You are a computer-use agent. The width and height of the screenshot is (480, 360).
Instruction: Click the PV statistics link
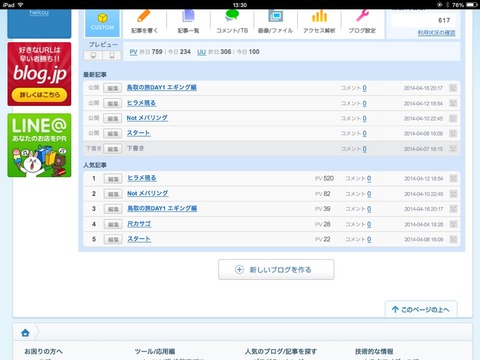tap(133, 52)
